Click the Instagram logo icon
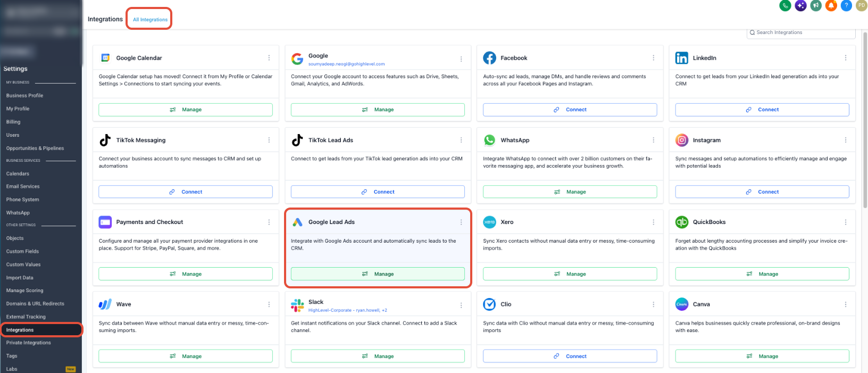Viewport: 868px width, 373px height. (x=682, y=140)
